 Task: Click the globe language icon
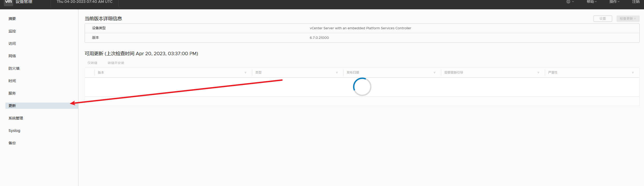(568, 2)
